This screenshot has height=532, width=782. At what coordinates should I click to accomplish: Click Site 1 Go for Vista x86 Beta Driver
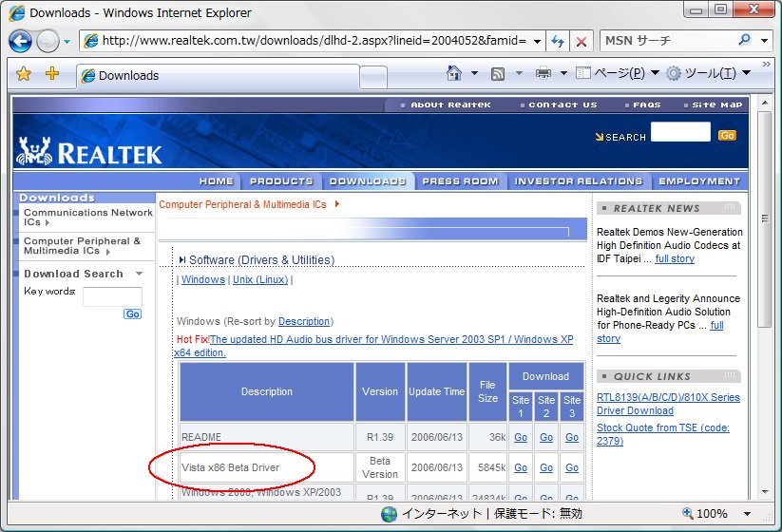click(x=521, y=467)
